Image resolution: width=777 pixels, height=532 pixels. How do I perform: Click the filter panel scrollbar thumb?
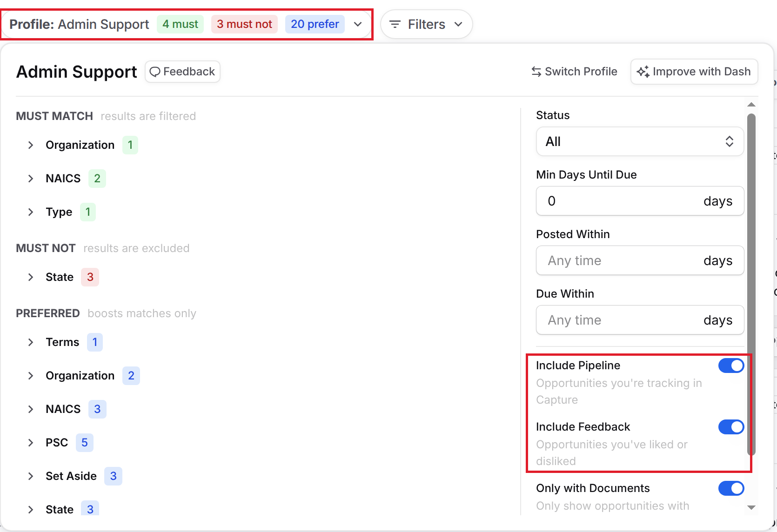(x=751, y=285)
